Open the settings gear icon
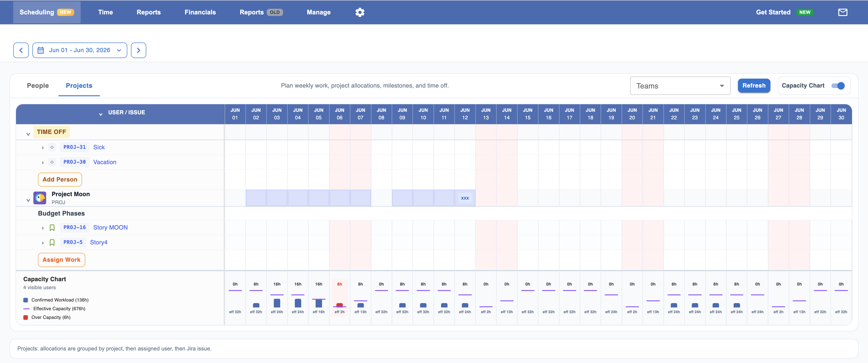This screenshot has height=363, width=868. (359, 12)
